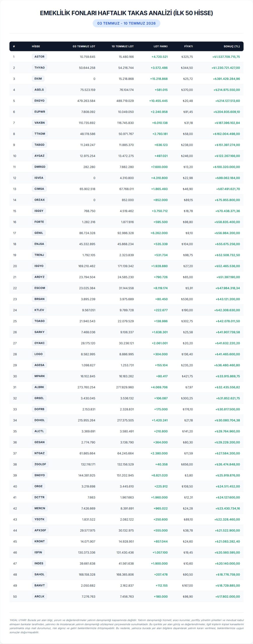Click the 03 TEMMUZ LOT column header
The image size is (253, 644).
pyautogui.click(x=84, y=46)
